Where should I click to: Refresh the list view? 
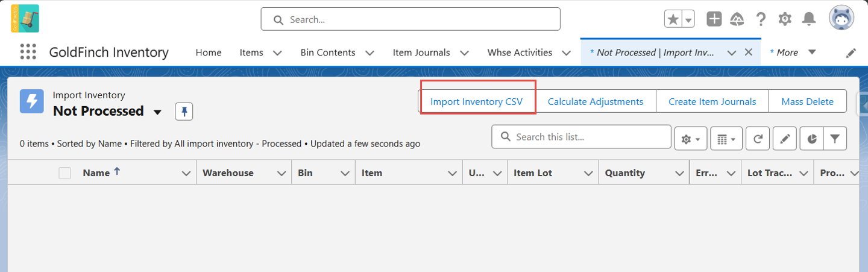click(758, 138)
